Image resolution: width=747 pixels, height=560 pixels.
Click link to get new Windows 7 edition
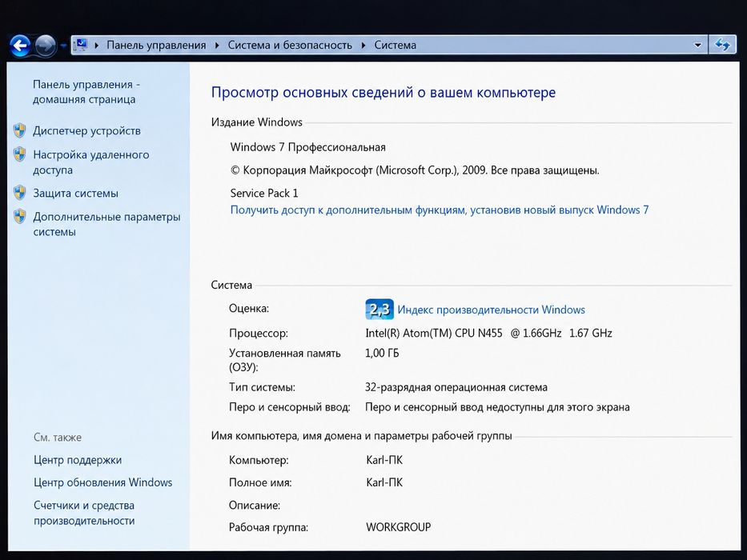[x=440, y=210]
